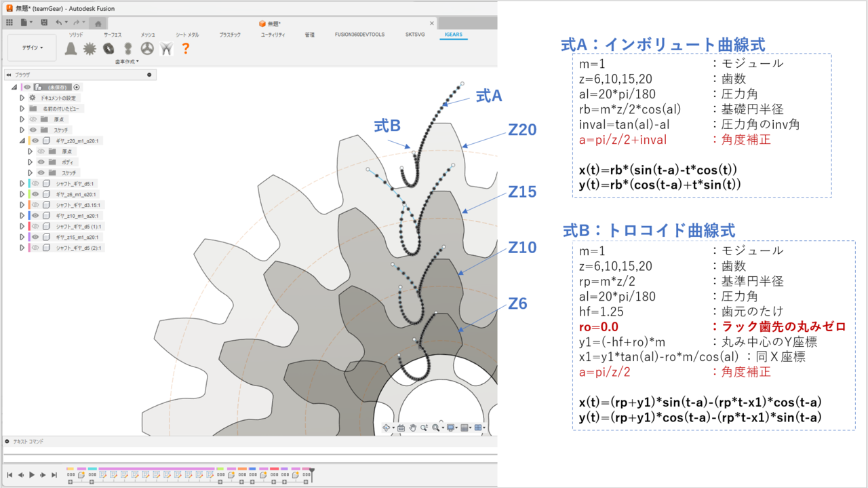This screenshot has height=488, width=868.
Task: Select the dark round helical gear icon
Action: [108, 48]
